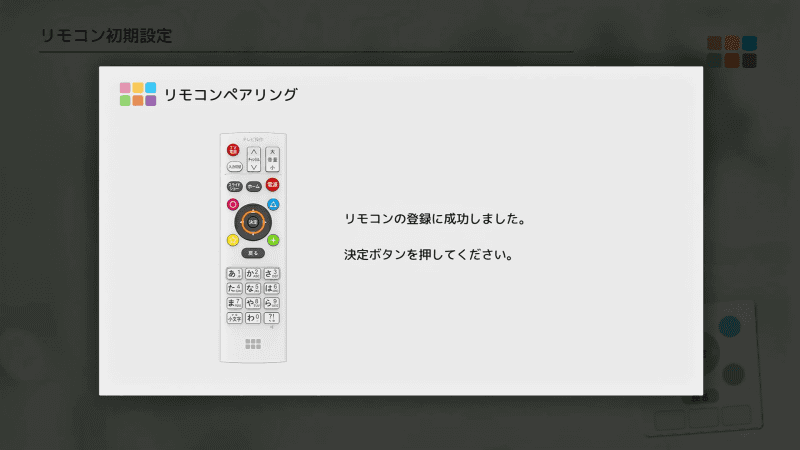
Task: Click the volume down 小 button on remote
Action: (x=272, y=167)
